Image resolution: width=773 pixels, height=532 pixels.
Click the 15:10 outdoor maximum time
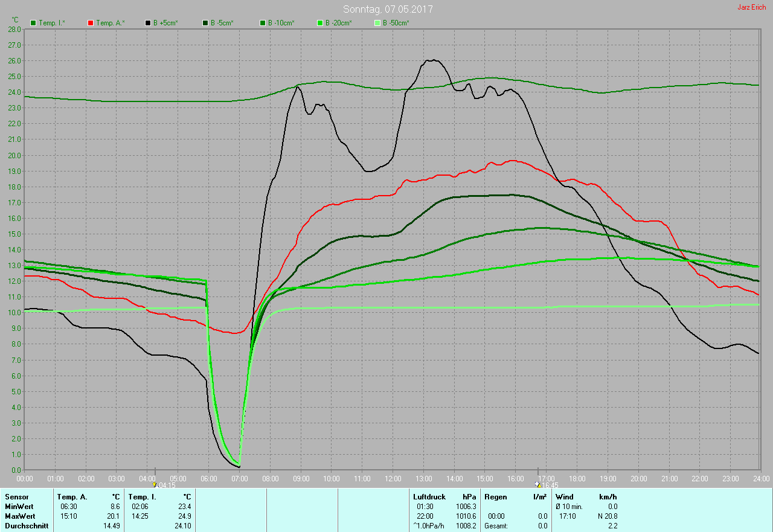tap(69, 516)
